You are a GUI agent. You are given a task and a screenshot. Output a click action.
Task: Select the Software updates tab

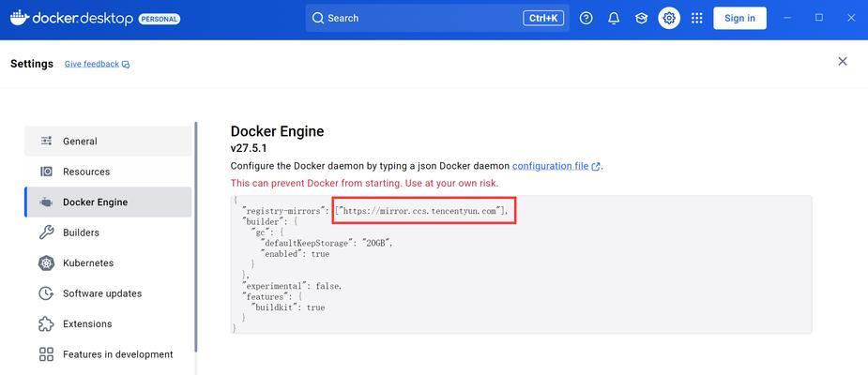108,293
